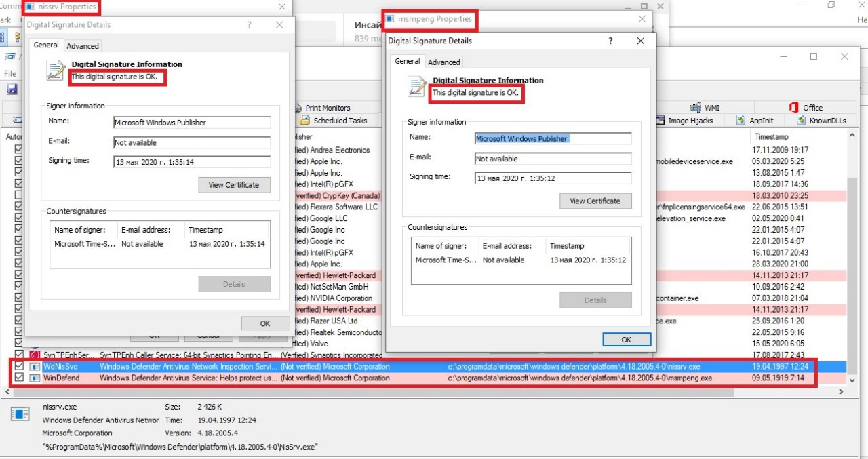Click the Name field in nissrv signature dialog
868x459 pixels.
192,123
